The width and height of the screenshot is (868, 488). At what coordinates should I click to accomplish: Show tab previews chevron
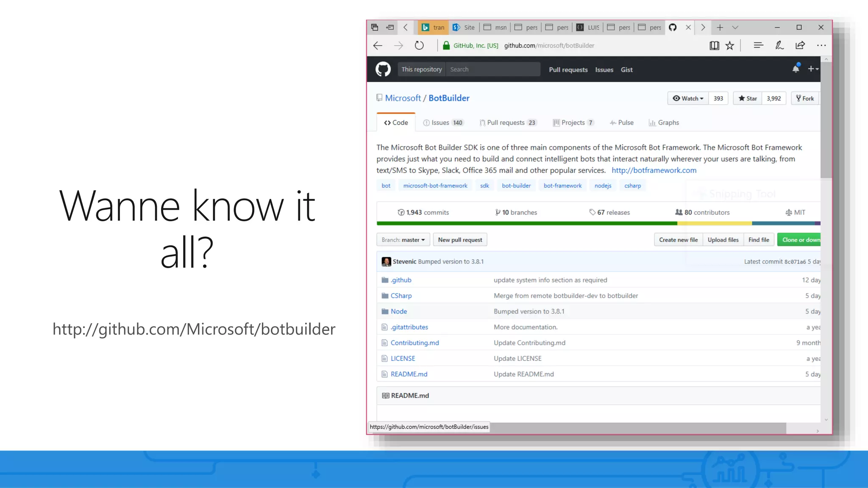coord(735,28)
